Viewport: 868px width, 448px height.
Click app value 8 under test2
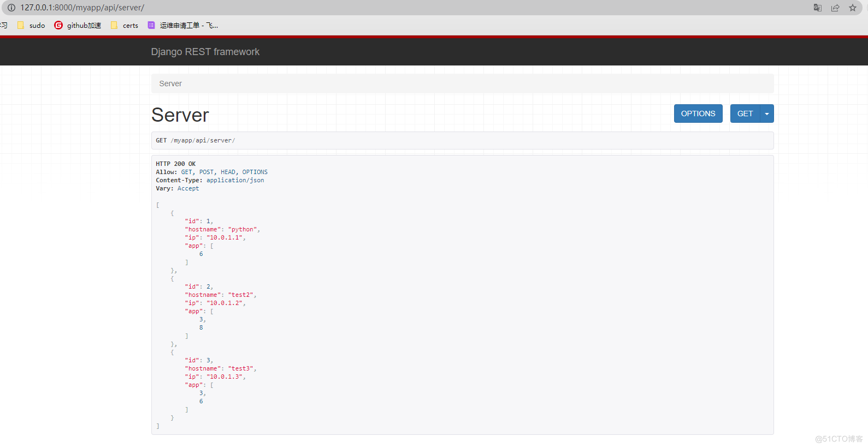pos(201,327)
